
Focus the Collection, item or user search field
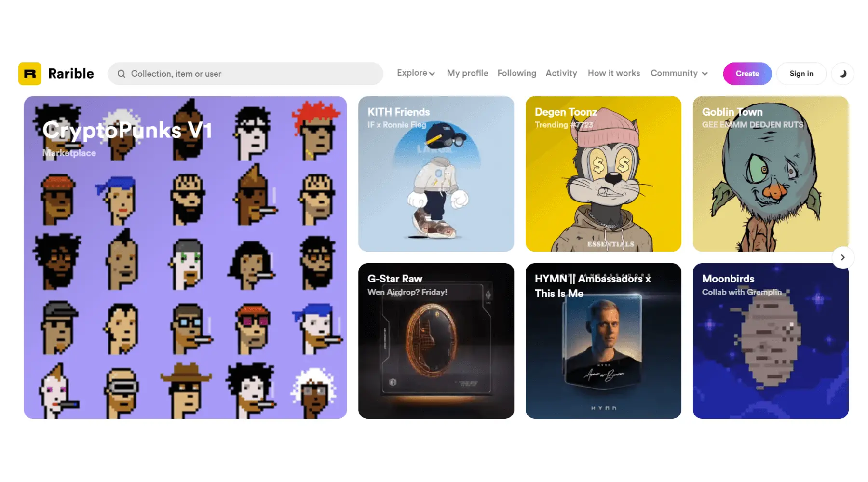point(245,74)
